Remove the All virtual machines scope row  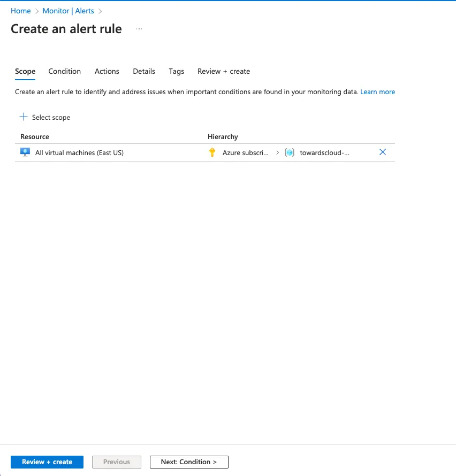coord(383,152)
